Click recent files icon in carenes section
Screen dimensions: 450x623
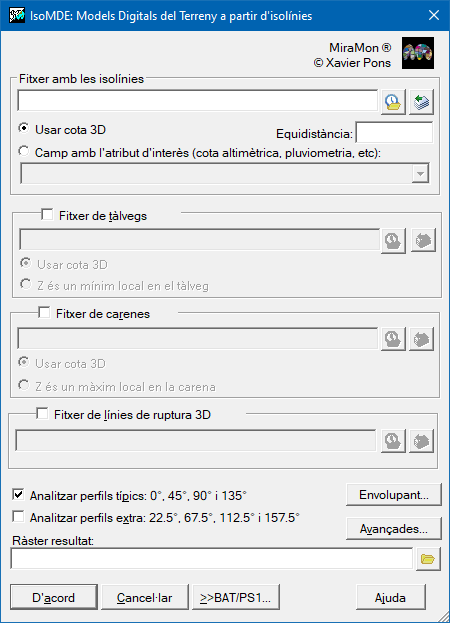click(393, 339)
